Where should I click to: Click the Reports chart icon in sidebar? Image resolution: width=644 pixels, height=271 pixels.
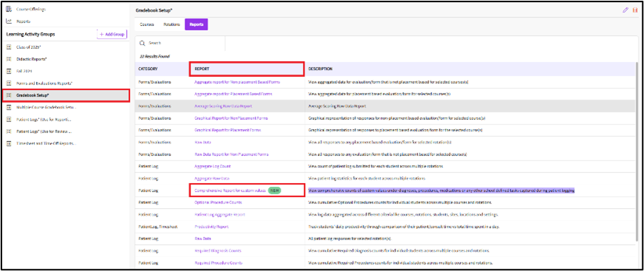(9, 21)
